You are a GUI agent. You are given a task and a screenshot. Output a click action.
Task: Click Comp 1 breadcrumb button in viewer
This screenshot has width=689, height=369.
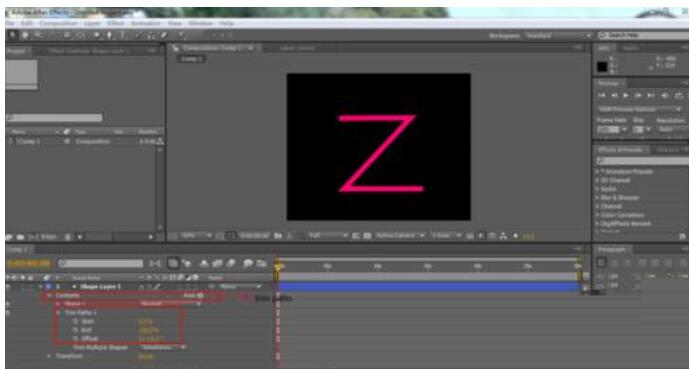tap(191, 58)
